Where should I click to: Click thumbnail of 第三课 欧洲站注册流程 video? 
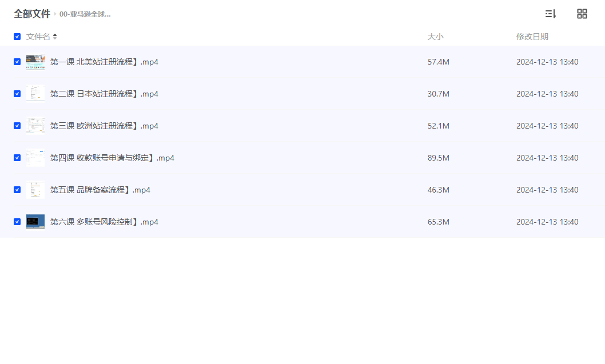click(x=35, y=126)
